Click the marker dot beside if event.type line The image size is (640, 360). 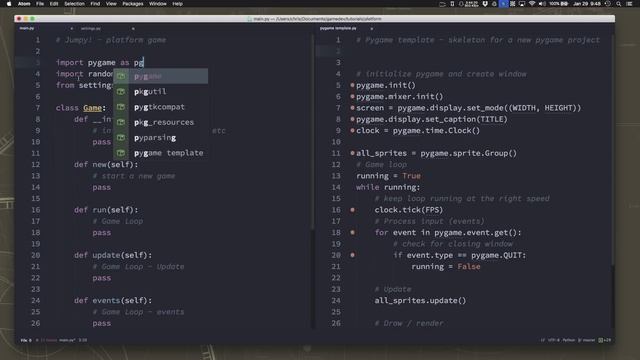pos(352,255)
